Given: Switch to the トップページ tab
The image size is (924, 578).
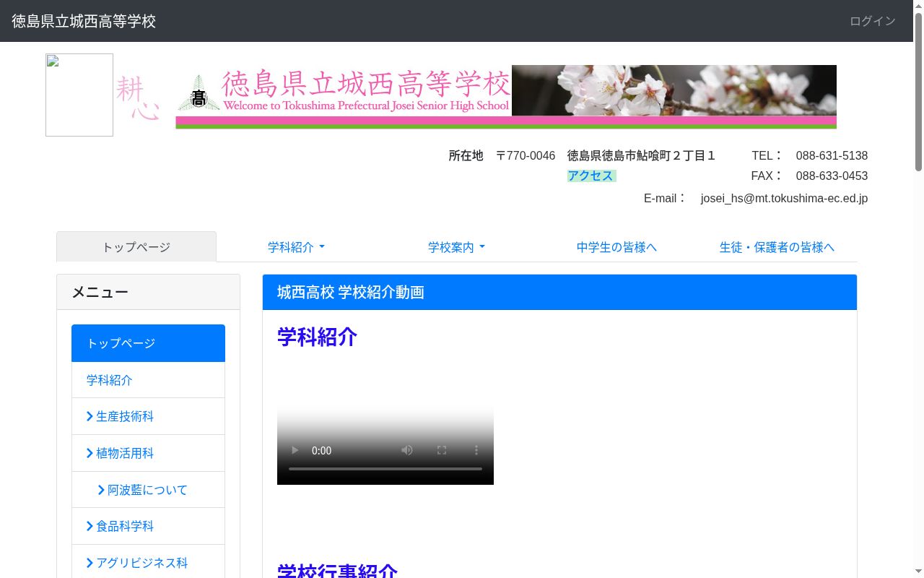Looking at the screenshot, I should (x=136, y=247).
